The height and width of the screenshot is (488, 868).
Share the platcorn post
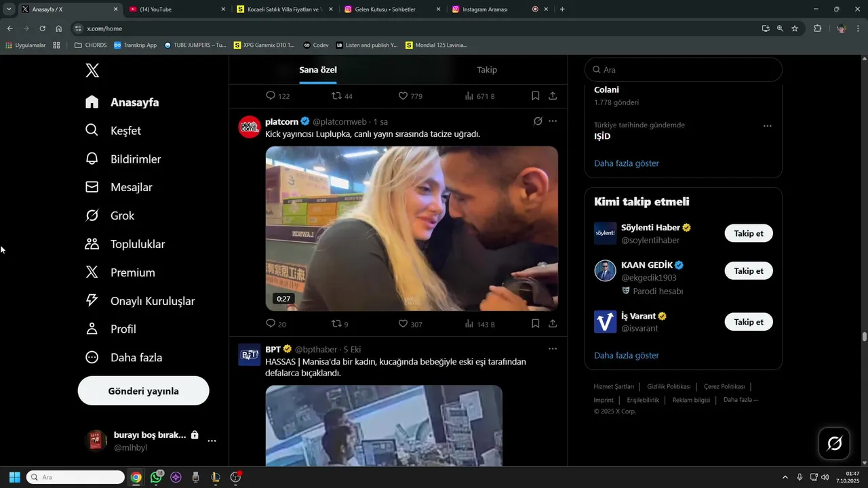(x=553, y=323)
